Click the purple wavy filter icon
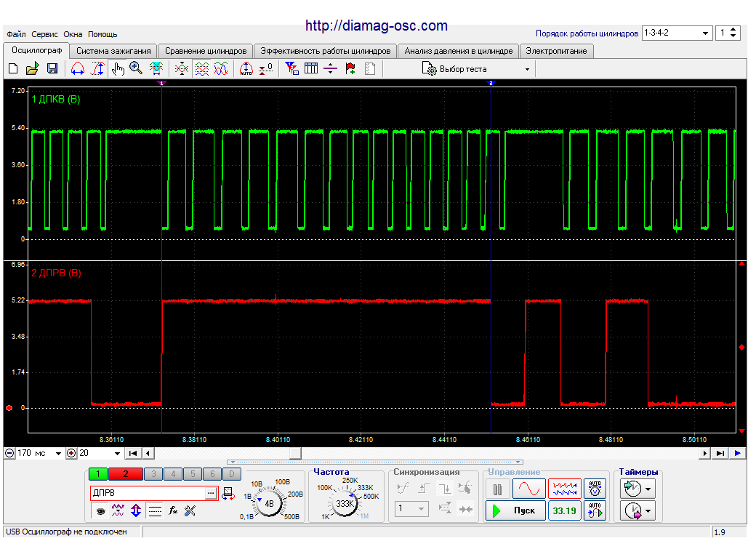 [118, 510]
